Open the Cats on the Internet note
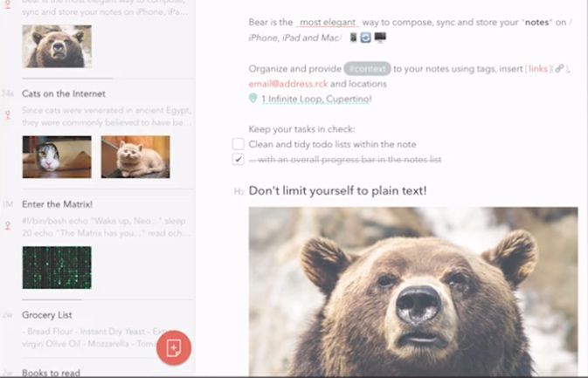588x378 pixels. click(64, 93)
